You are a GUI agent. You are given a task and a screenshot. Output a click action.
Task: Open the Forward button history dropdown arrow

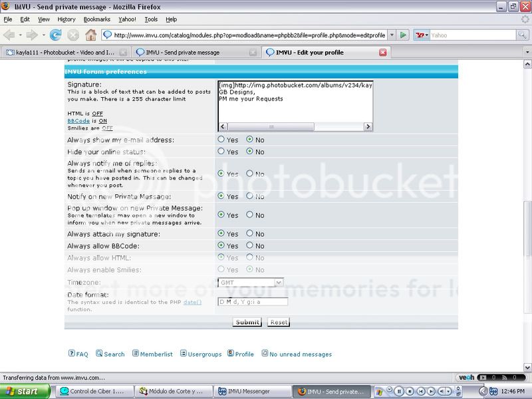43,35
